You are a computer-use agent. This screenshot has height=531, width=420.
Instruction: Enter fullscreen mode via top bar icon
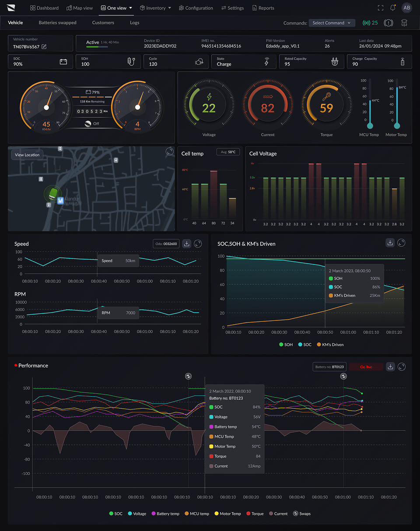coord(380,8)
